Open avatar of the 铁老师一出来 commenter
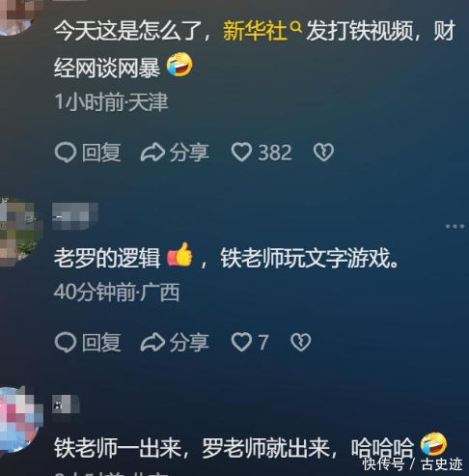 [x=20, y=420]
